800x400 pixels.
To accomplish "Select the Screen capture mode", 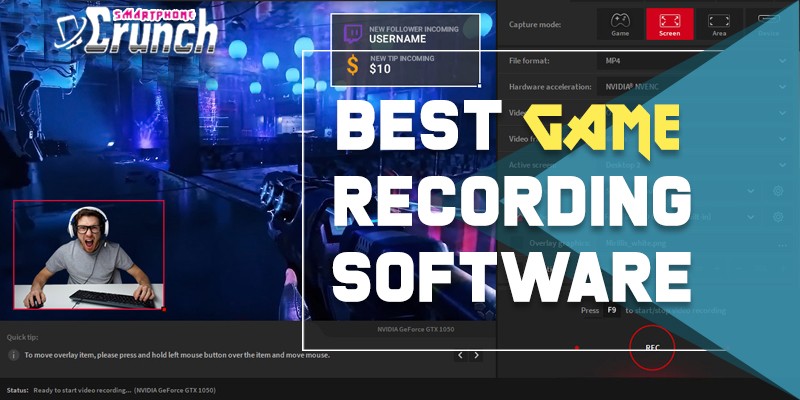I will pyautogui.click(x=669, y=24).
